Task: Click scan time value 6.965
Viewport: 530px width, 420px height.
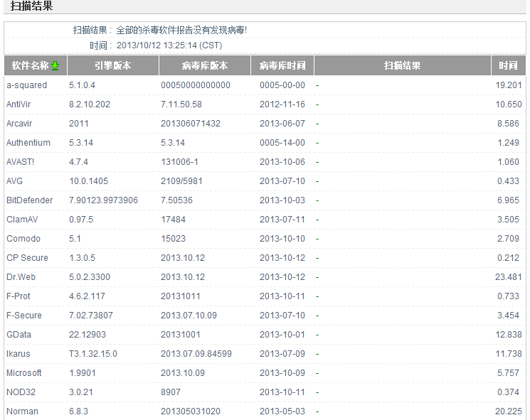Action: pos(508,200)
